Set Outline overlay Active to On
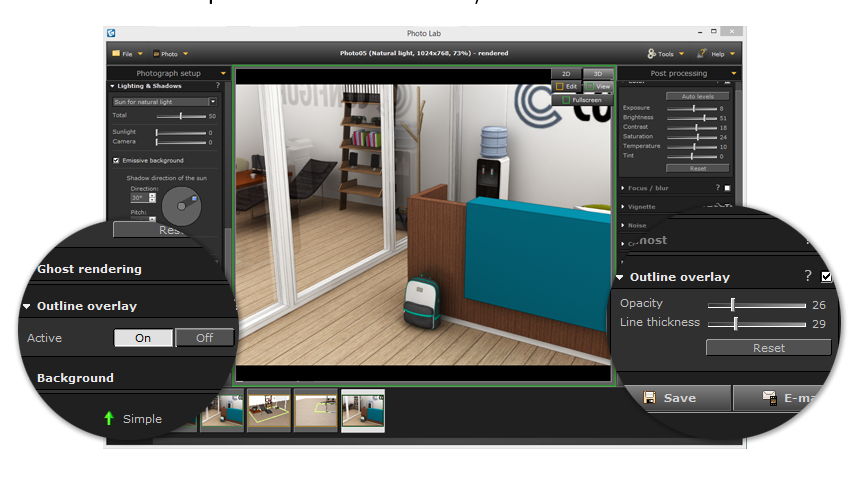The height and width of the screenshot is (484, 856). coord(144,338)
